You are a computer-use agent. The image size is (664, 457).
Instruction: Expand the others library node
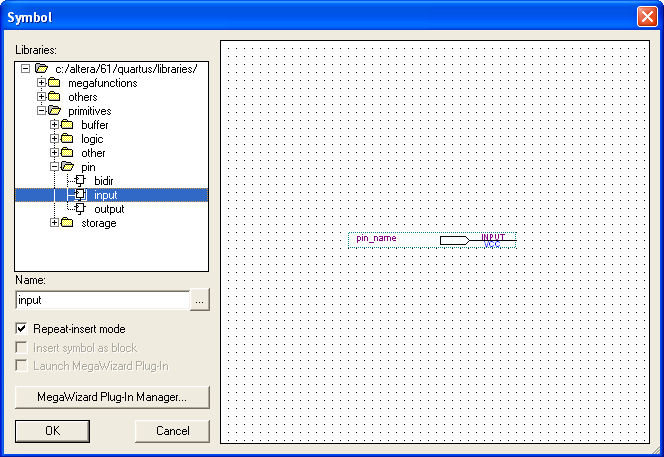point(41,97)
